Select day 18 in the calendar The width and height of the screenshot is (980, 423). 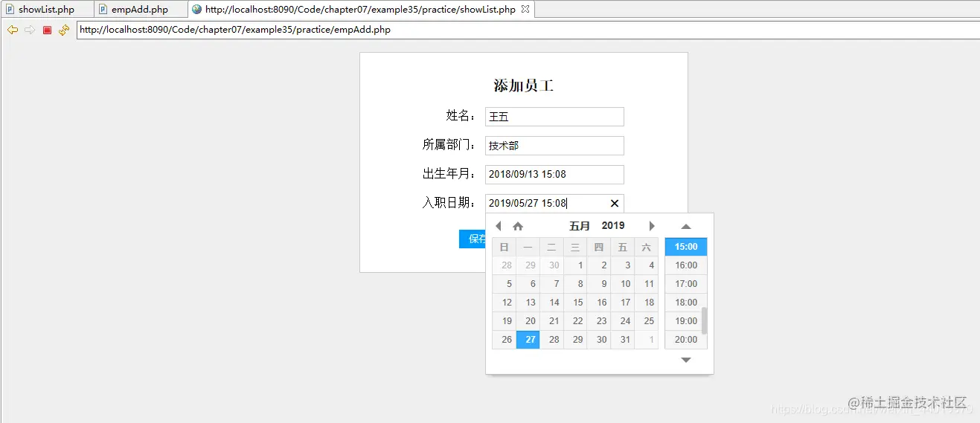(x=647, y=303)
